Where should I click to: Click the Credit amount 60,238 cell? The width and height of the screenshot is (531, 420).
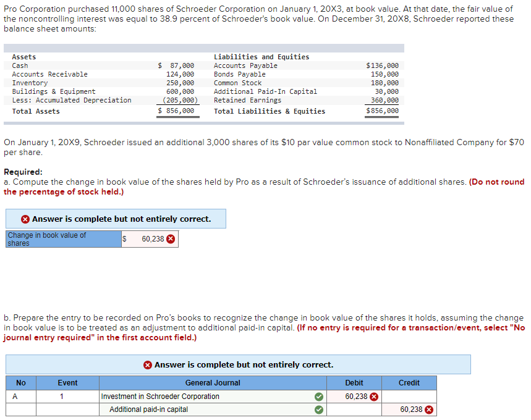tap(409, 409)
